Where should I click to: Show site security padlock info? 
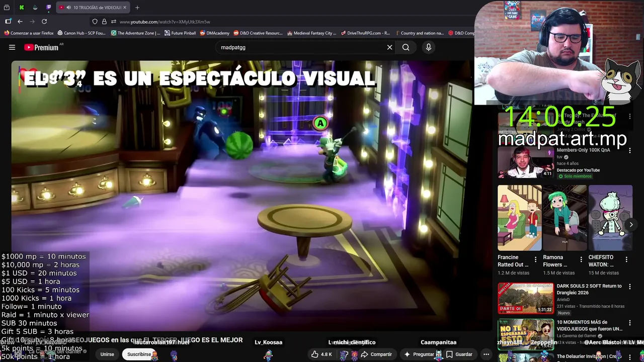(104, 22)
